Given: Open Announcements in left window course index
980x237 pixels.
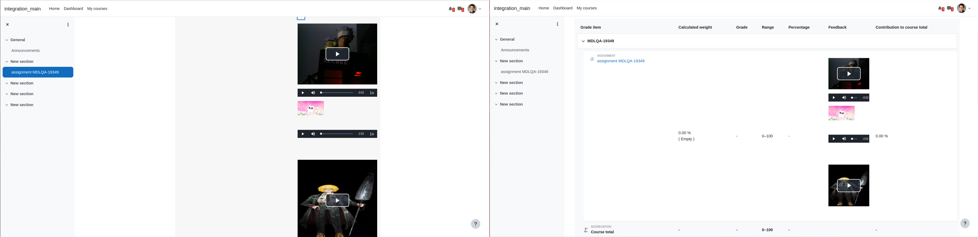Looking at the screenshot, I should [25, 51].
